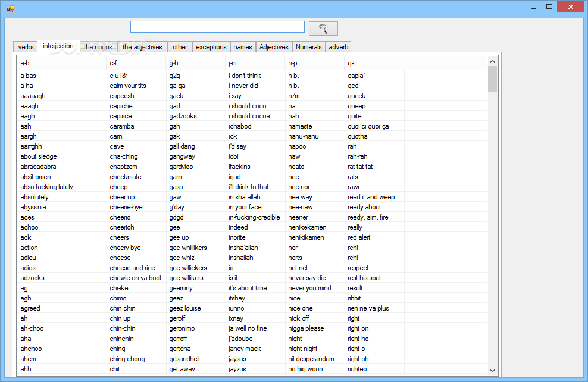Click the scroll down arrow of list

pos(492,370)
